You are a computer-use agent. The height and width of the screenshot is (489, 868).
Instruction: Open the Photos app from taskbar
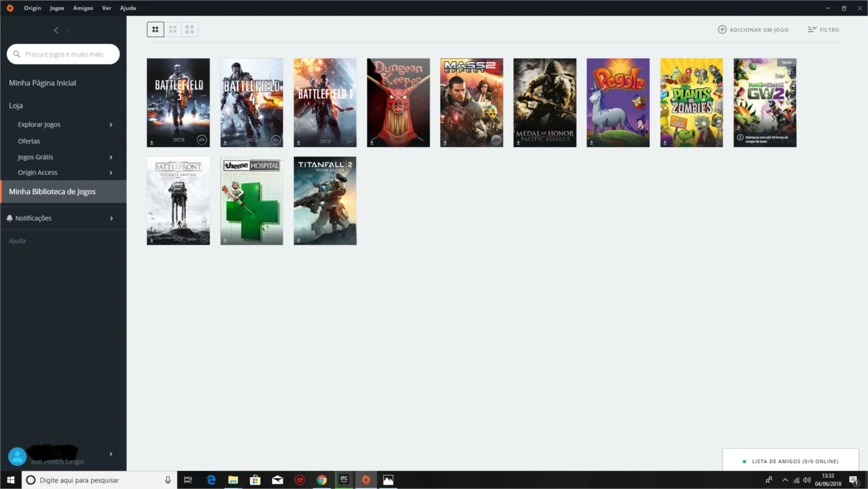[388, 480]
